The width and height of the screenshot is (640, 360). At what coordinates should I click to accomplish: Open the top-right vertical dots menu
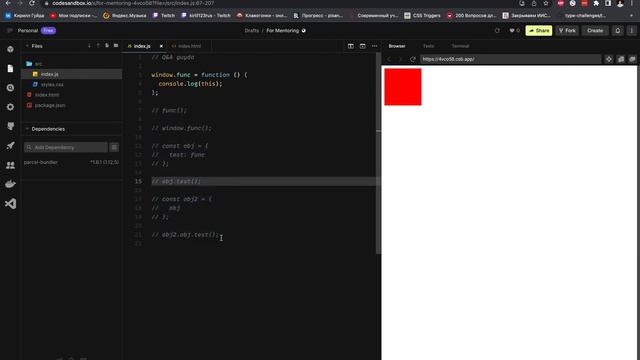pyautogui.click(x=631, y=31)
